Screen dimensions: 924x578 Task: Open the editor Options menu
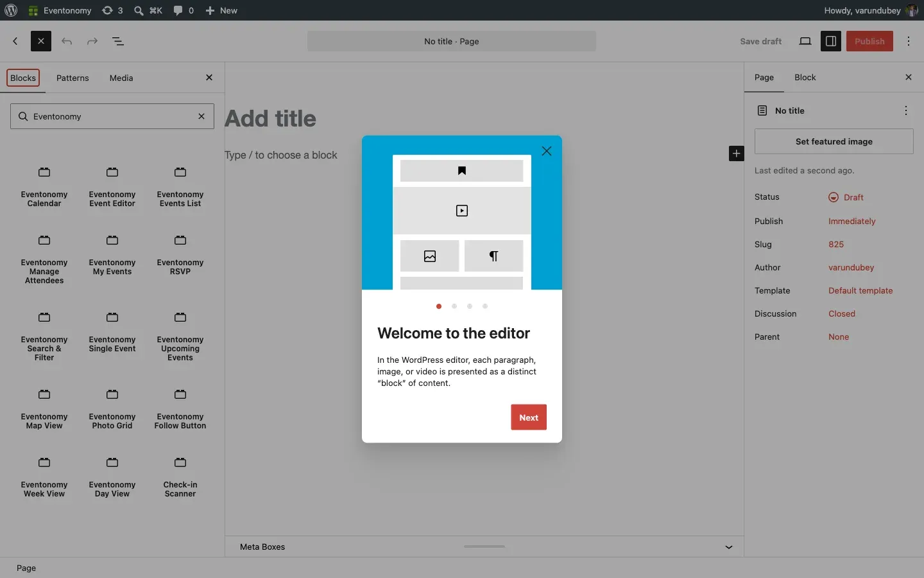coord(909,41)
